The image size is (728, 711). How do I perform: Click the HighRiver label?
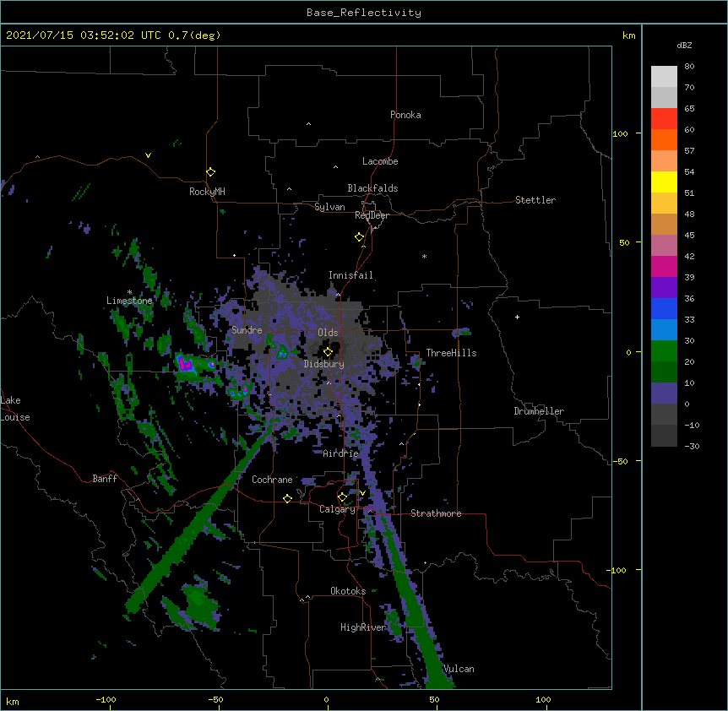tap(363, 627)
